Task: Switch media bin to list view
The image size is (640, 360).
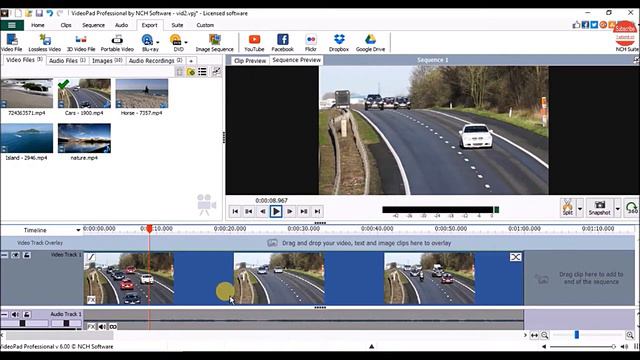Action: tap(202, 72)
